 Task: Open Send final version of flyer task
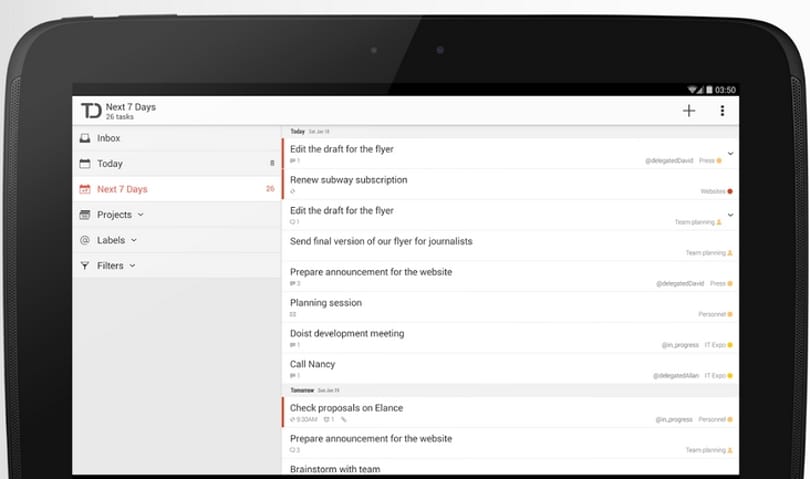(x=510, y=246)
